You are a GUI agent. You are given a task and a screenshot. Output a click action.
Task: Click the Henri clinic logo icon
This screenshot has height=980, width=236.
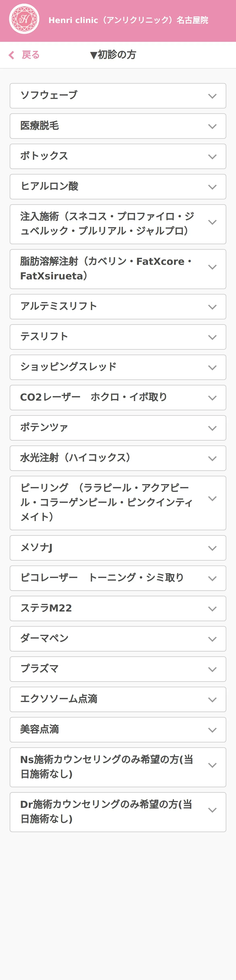pos(24,19)
